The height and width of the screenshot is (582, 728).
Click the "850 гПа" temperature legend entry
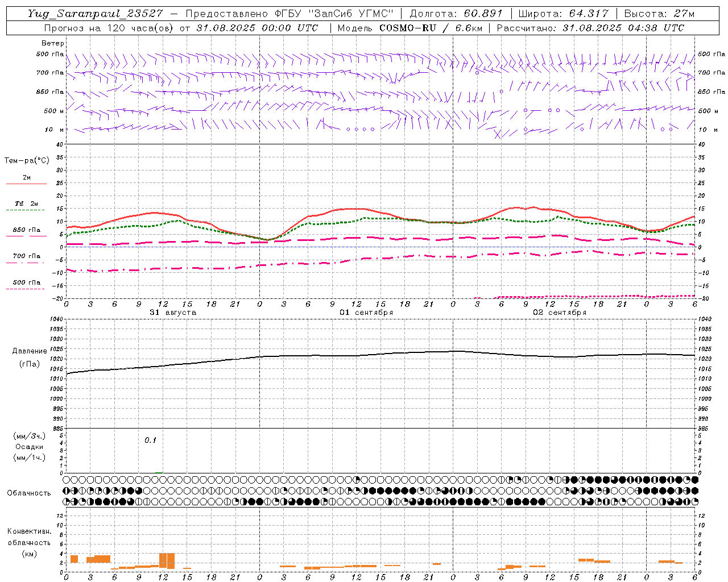pyautogui.click(x=26, y=230)
